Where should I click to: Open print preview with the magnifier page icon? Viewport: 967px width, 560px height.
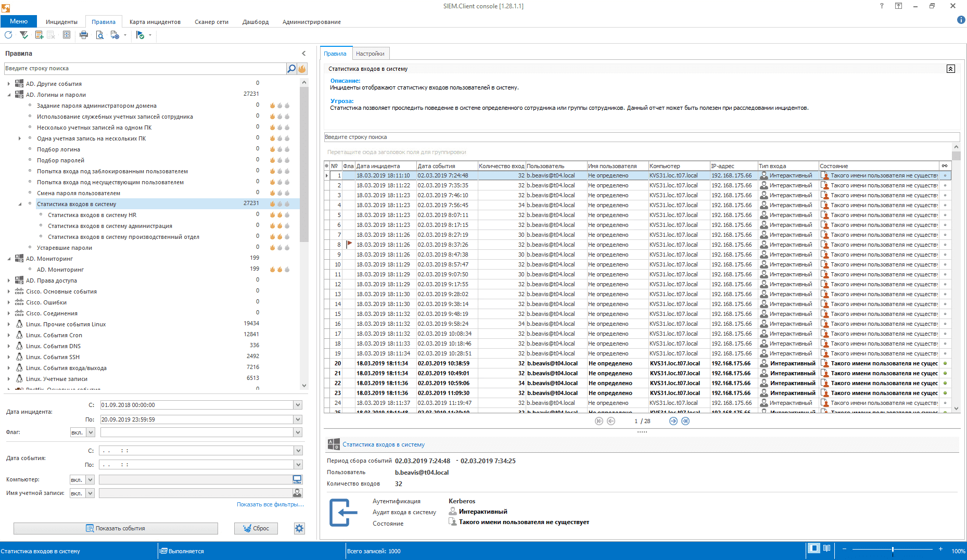99,35
